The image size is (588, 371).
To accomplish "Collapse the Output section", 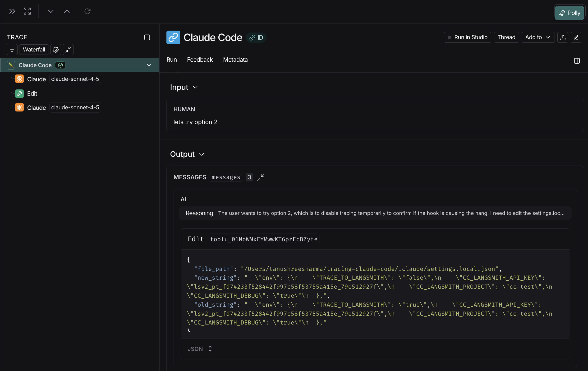I will coord(202,154).
